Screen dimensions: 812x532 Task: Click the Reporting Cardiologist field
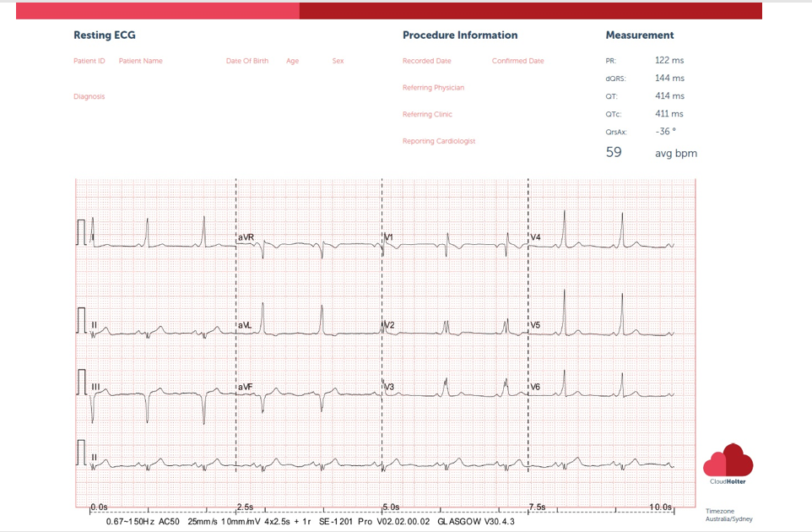click(x=438, y=141)
